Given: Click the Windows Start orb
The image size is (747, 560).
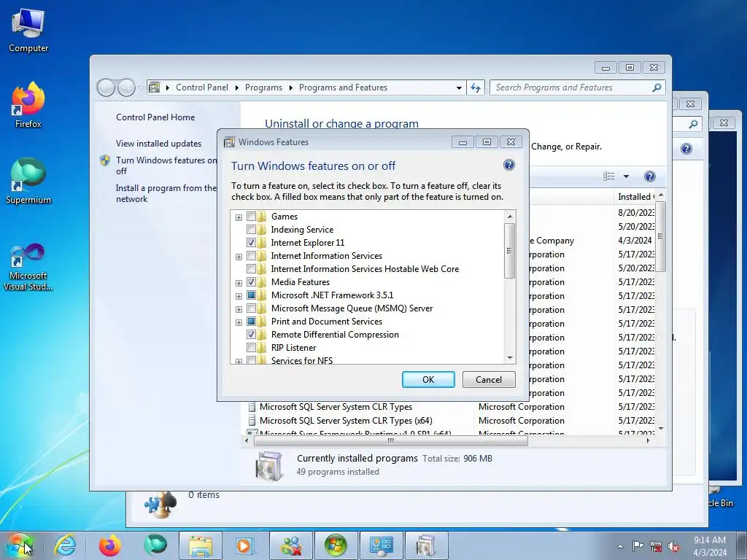Looking at the screenshot, I should [20, 545].
